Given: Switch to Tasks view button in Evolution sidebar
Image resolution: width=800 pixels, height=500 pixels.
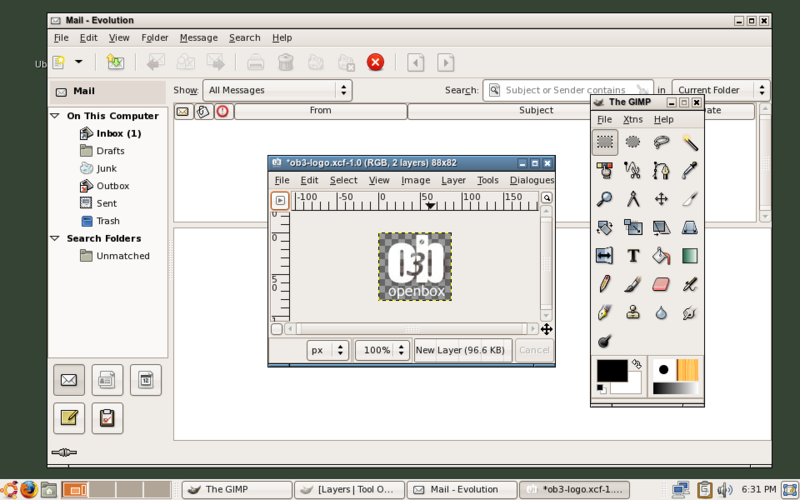Looking at the screenshot, I should 107,418.
